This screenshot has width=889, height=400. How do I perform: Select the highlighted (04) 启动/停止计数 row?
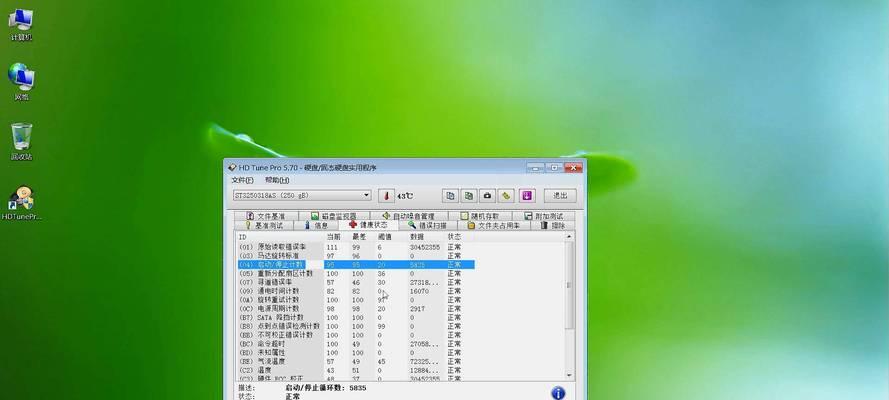pyautogui.click(x=355, y=265)
